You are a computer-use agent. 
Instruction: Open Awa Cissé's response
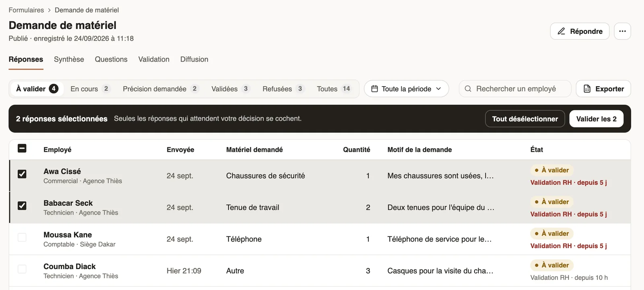tap(320, 176)
